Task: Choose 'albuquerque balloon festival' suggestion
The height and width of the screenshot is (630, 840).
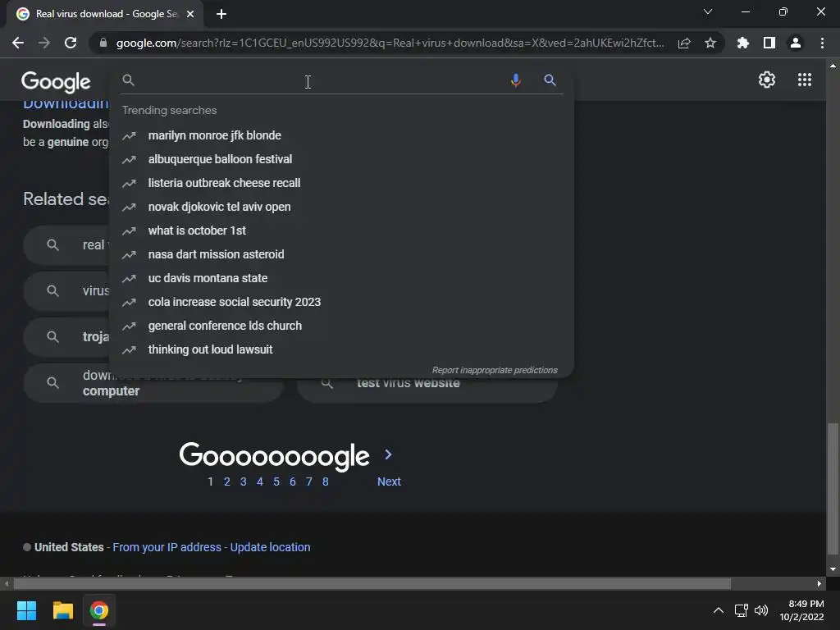Action: 220,159
